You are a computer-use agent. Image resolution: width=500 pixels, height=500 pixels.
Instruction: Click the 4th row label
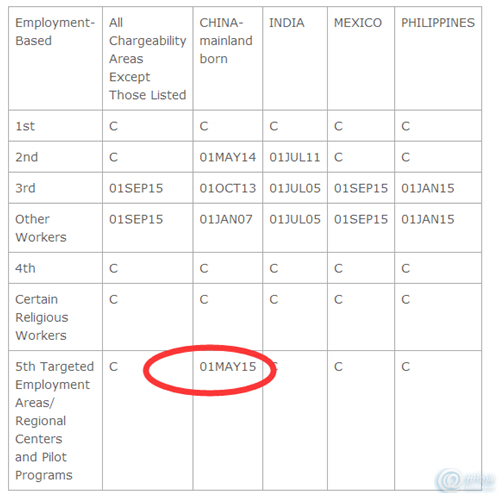25,268
